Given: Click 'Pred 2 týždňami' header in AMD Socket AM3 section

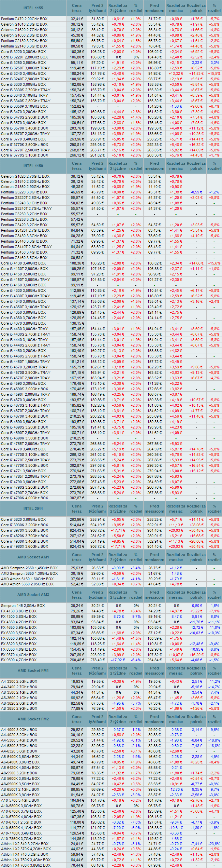Looking at the screenshot, I should point(97,595).
